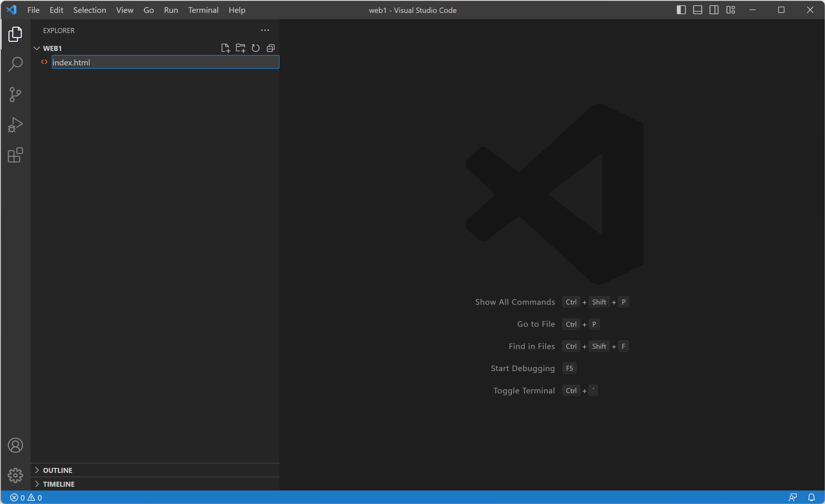Screen dimensions: 825x504
Task: Open the Search view in activity bar
Action: (x=15, y=64)
